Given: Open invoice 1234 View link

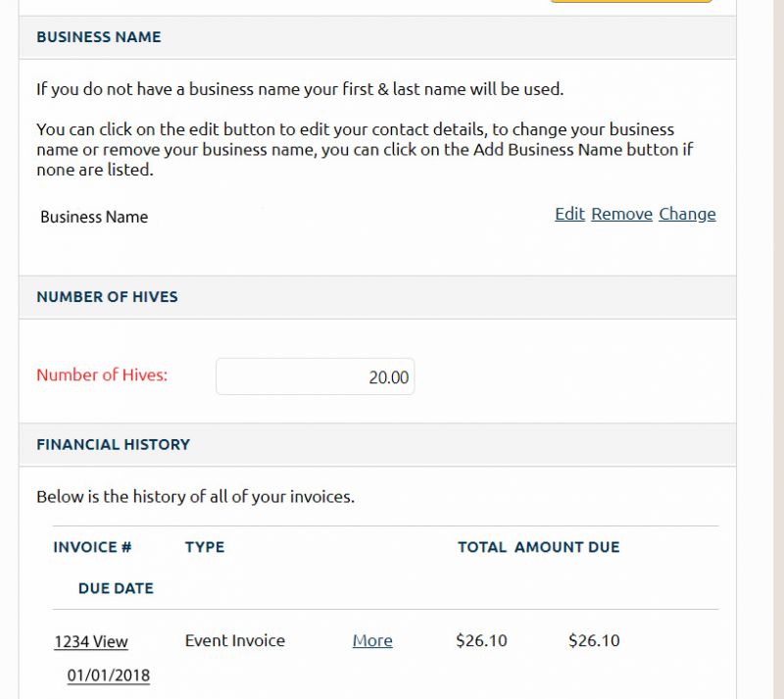Looking at the screenshot, I should [91, 641].
